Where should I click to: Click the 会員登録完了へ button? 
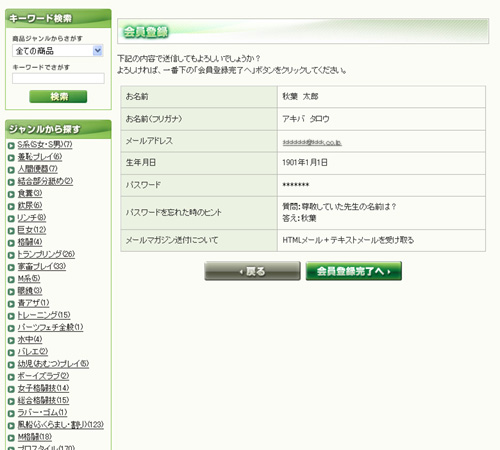pos(354,271)
